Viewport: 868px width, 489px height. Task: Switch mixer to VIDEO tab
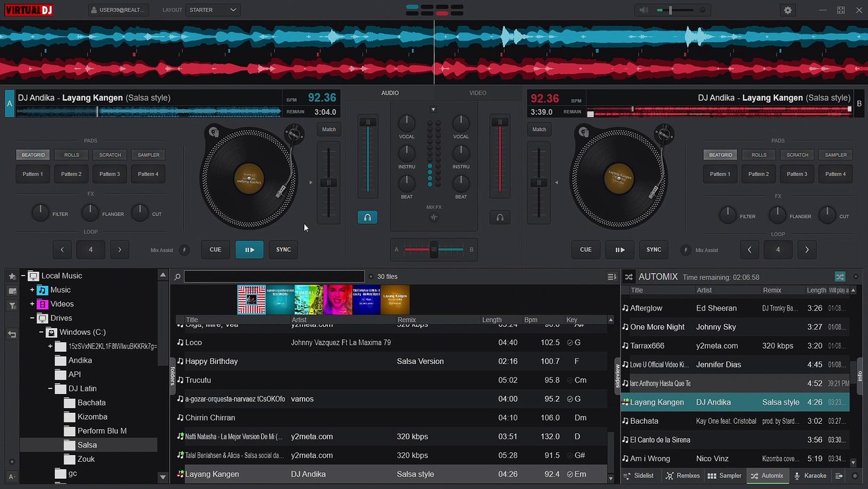[478, 93]
